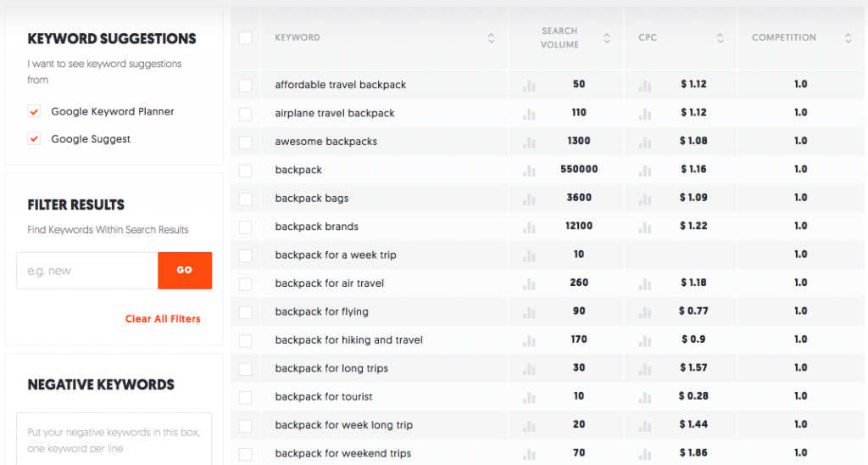Open CPC chart icon for affordable travel backpack

[645, 86]
